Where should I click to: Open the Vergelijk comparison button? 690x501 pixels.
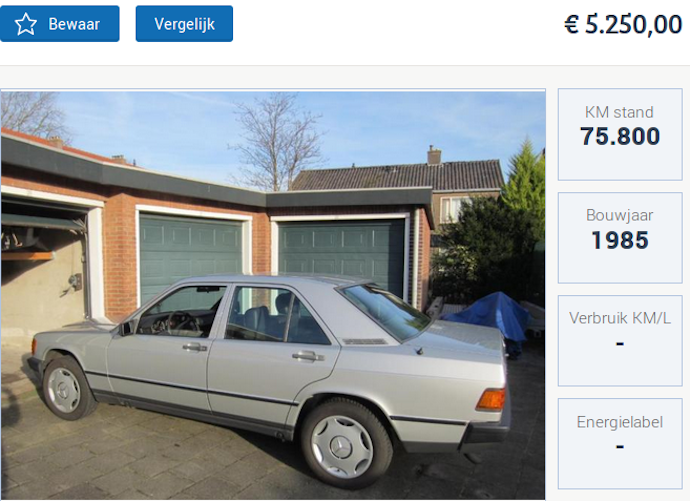(184, 24)
